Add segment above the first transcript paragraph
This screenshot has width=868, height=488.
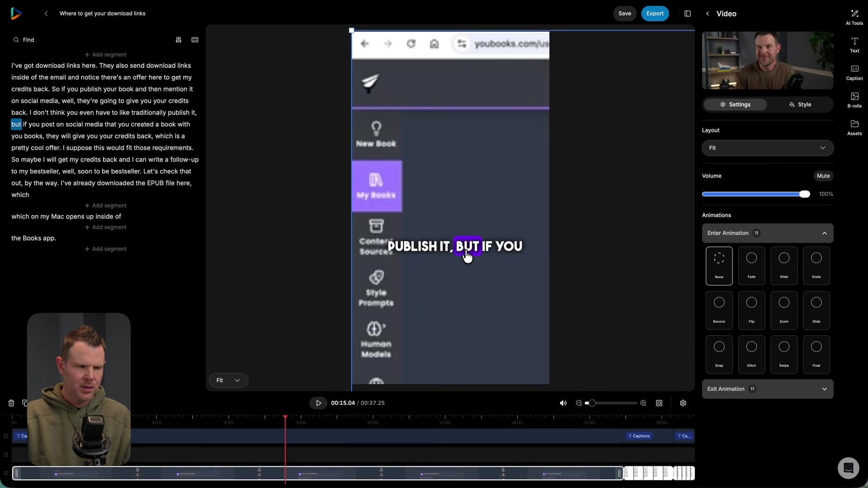pos(106,55)
